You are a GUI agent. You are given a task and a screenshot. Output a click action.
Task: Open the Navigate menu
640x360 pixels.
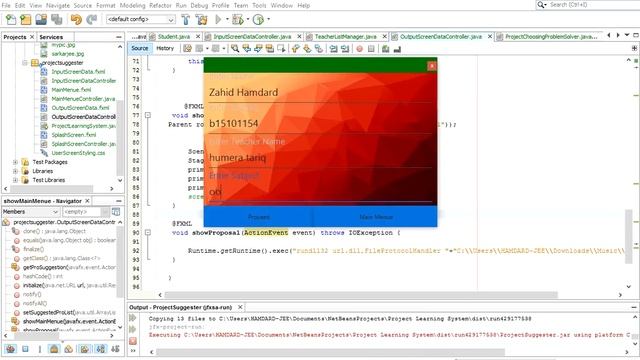(58, 5)
